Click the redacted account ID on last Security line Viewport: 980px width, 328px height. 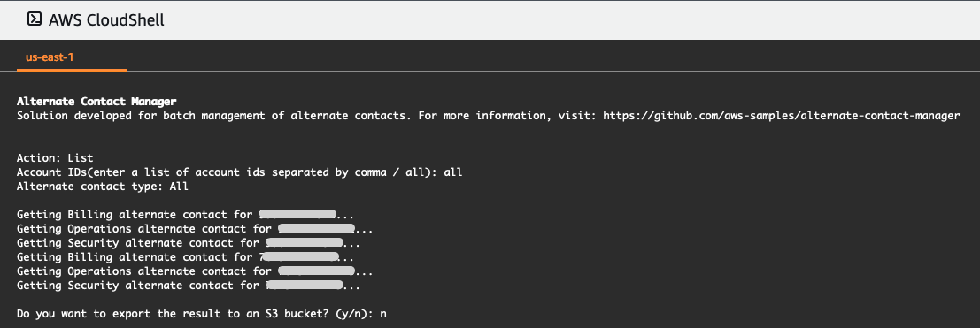point(305,286)
